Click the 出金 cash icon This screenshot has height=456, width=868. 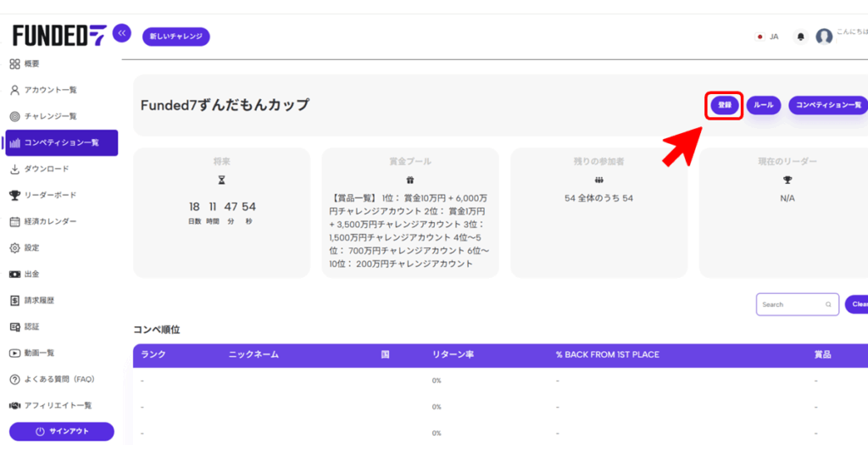click(15, 274)
